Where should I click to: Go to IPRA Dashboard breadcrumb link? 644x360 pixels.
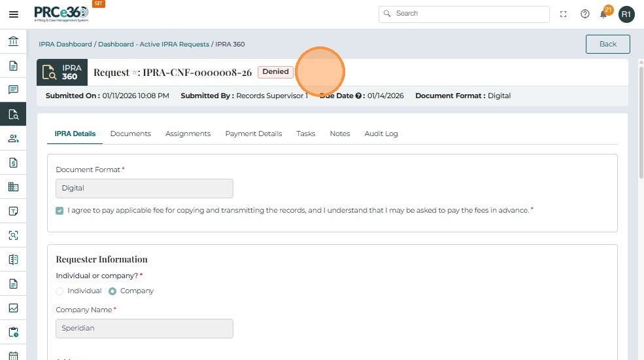65,44
